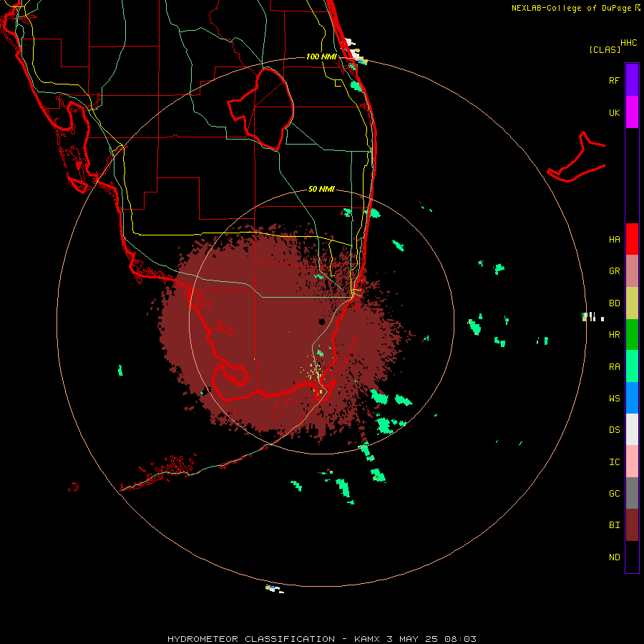
Task: Click the 50 NMI range ring label
Action: point(321,189)
